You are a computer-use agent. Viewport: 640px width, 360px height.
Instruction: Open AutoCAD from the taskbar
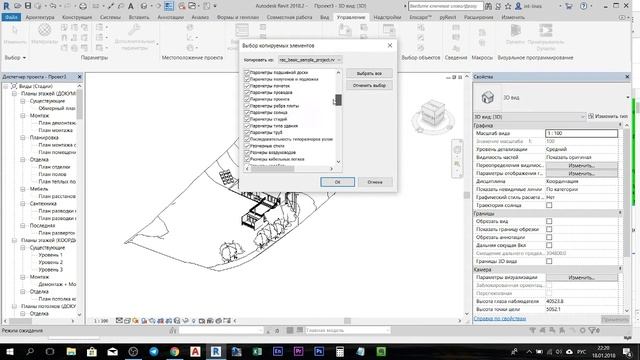(195, 351)
